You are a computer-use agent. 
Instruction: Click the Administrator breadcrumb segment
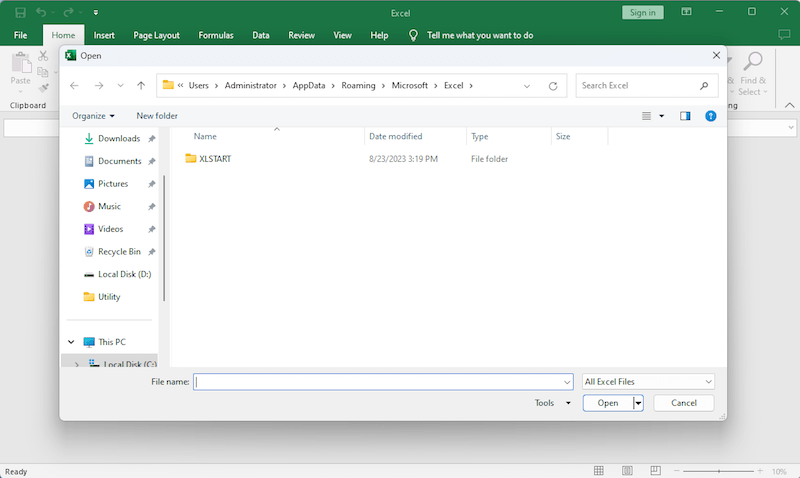pyautogui.click(x=251, y=85)
